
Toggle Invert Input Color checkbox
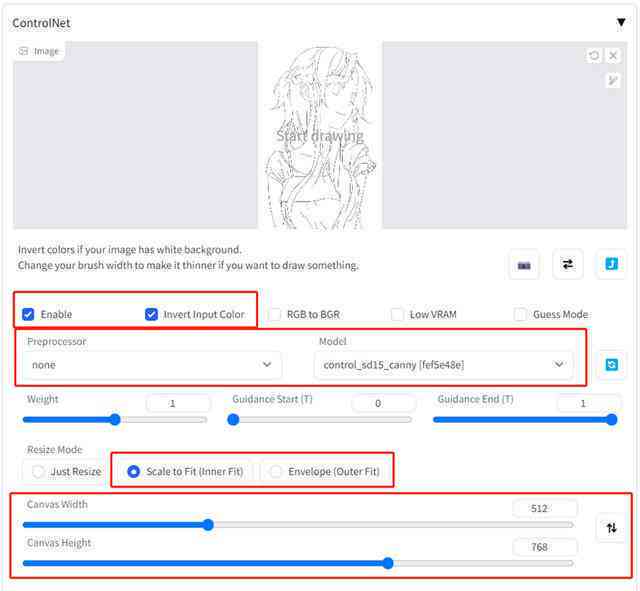(151, 314)
